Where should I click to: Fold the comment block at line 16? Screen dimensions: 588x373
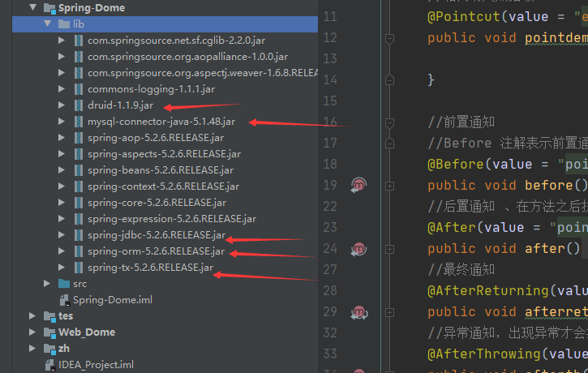tap(389, 122)
